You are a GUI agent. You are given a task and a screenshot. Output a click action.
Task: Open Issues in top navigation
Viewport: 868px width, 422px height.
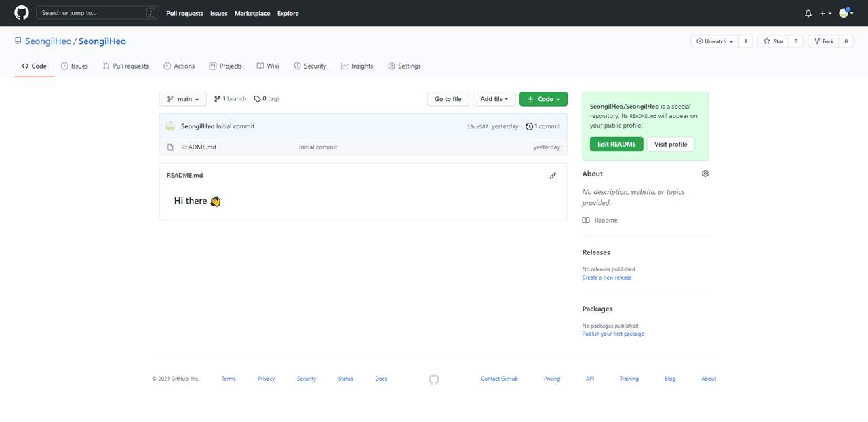219,13
